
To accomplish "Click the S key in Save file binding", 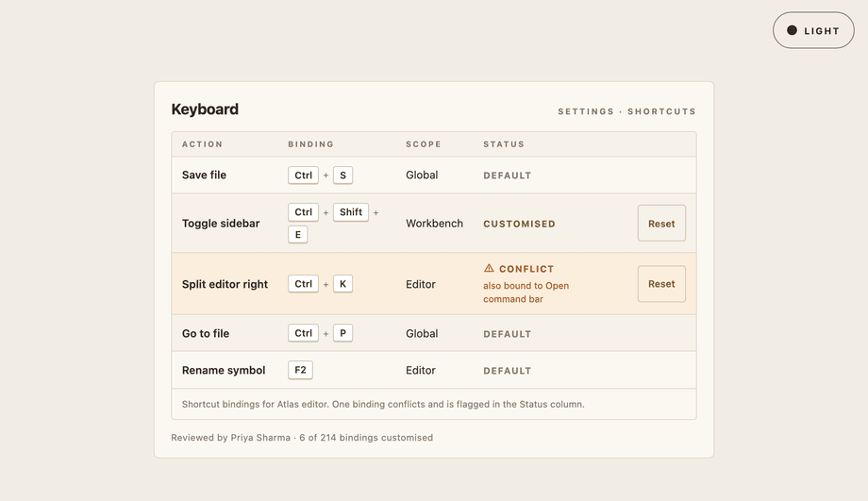I will [342, 175].
